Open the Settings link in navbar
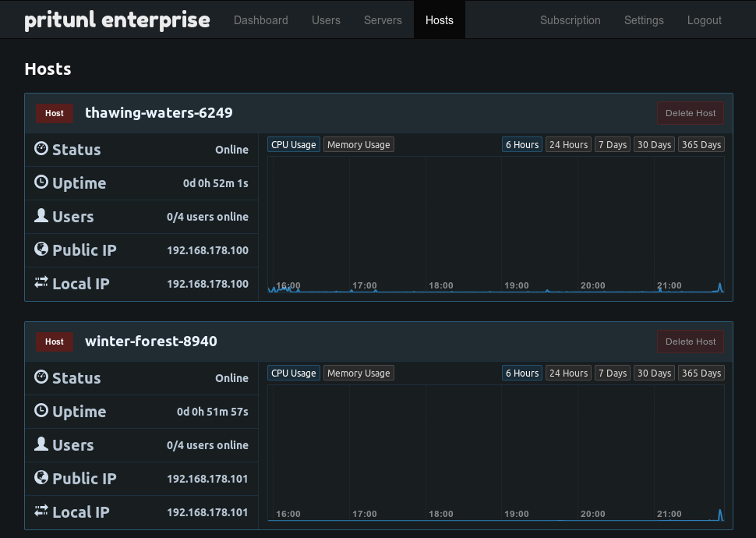Screen dimensions: 756x538 click(x=644, y=20)
